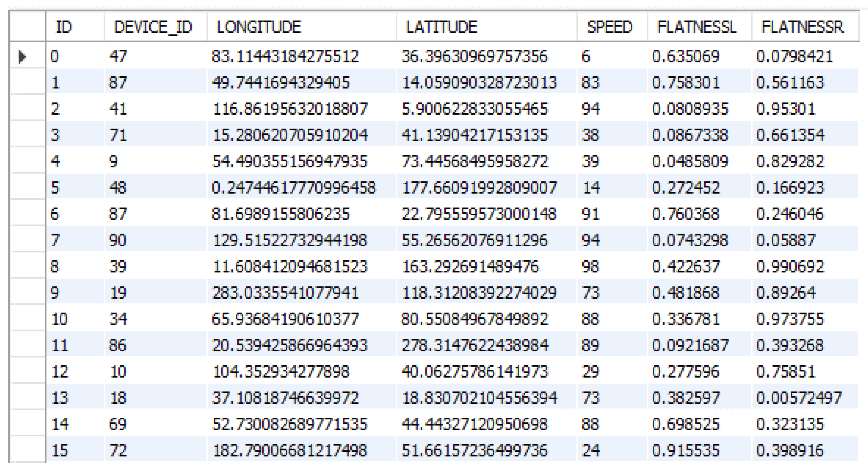Click the current row indicator arrow
This screenshot has width=868, height=471.
(x=22, y=56)
